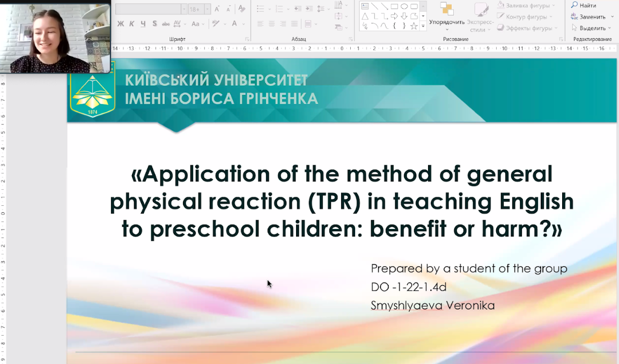The height and width of the screenshot is (364, 619).
Task: Toggle underline (Ч) formatting
Action: [143, 24]
